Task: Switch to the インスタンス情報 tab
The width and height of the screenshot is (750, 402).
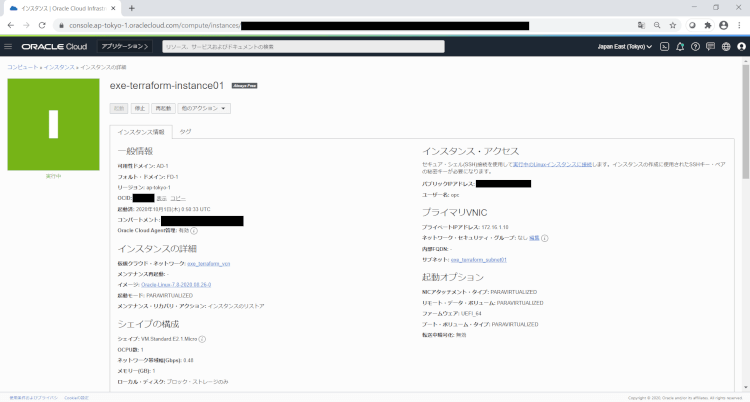Action: pyautogui.click(x=141, y=132)
